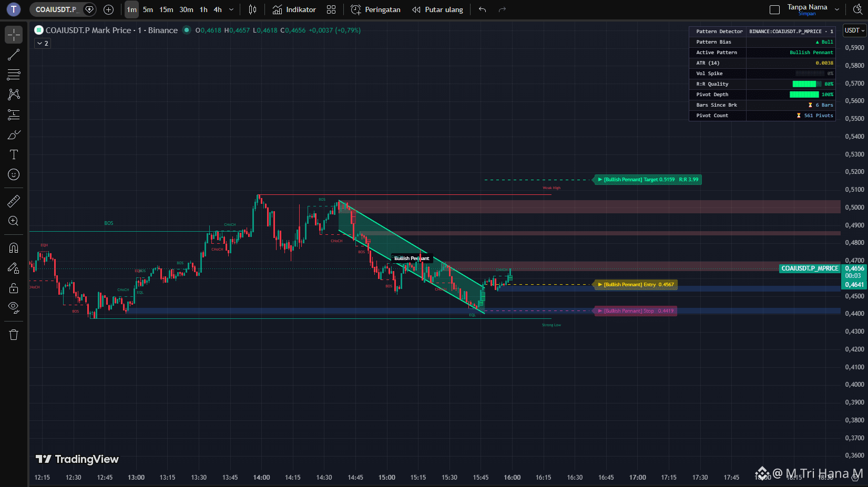The image size is (868, 487).
Task: Open the candlestick chart type selector
Action: [252, 9]
